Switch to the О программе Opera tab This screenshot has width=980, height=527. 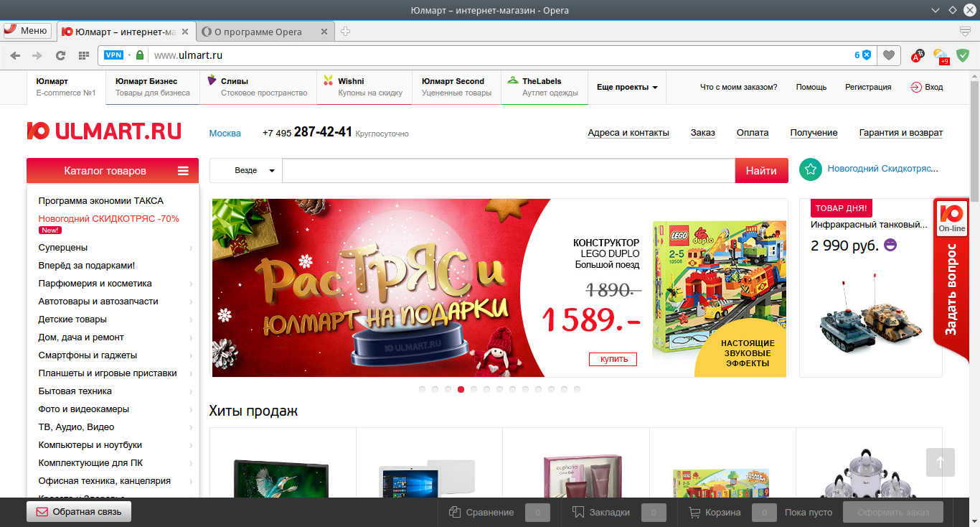click(x=265, y=32)
